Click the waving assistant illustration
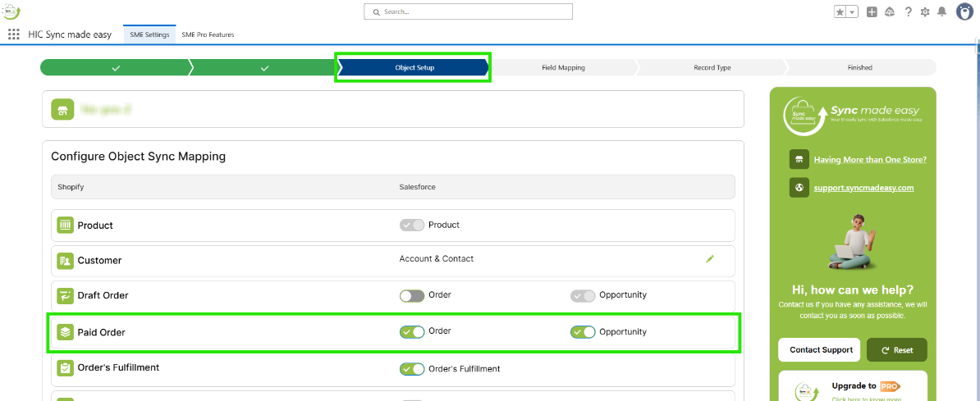The width and height of the screenshot is (980, 401). (852, 243)
